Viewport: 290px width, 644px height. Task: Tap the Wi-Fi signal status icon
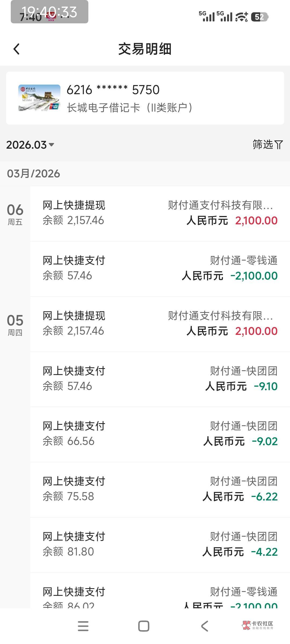coord(241,17)
